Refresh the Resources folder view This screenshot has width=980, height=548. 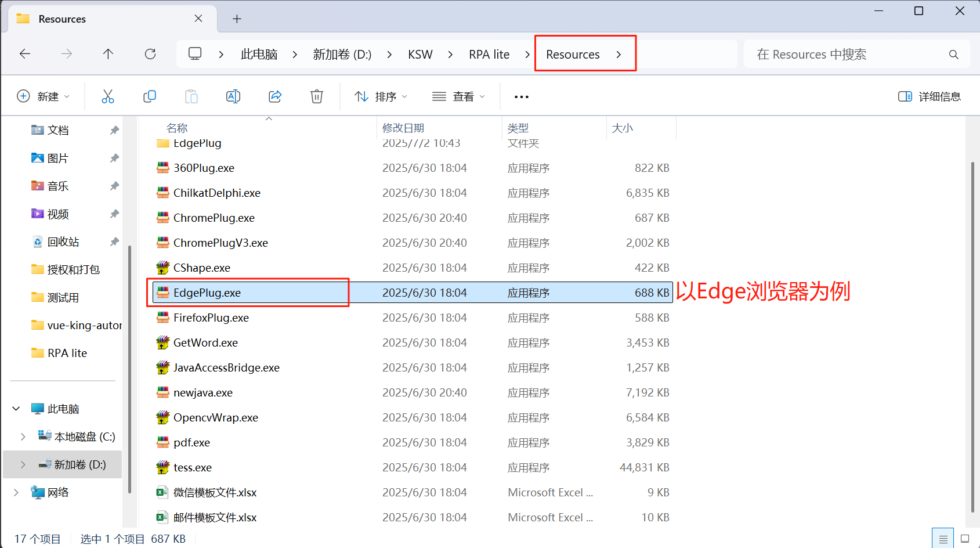point(150,54)
